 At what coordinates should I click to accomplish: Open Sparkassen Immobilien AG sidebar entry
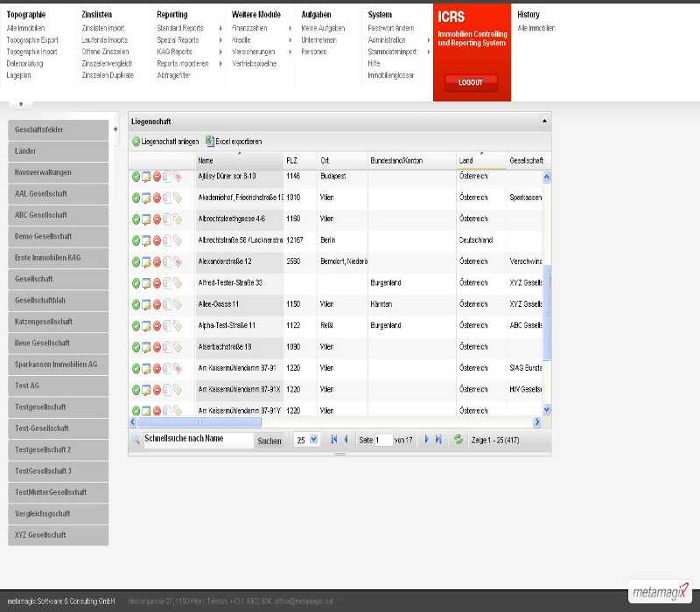coord(58,365)
